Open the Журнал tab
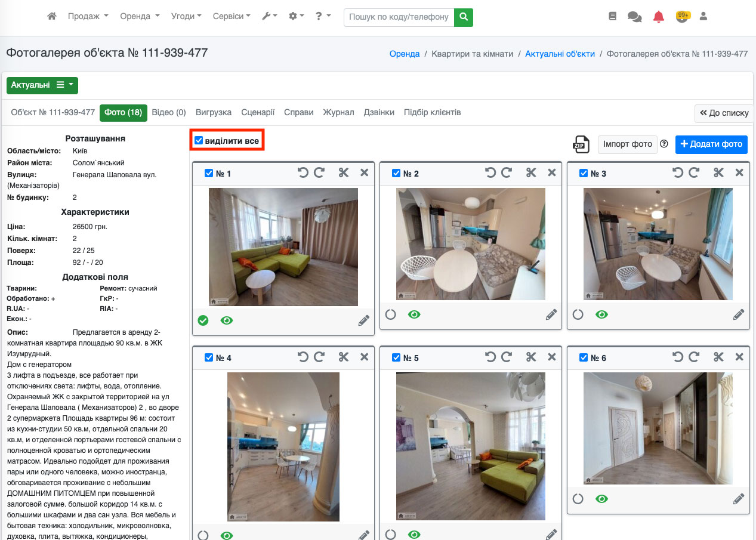The image size is (756, 540). (338, 112)
